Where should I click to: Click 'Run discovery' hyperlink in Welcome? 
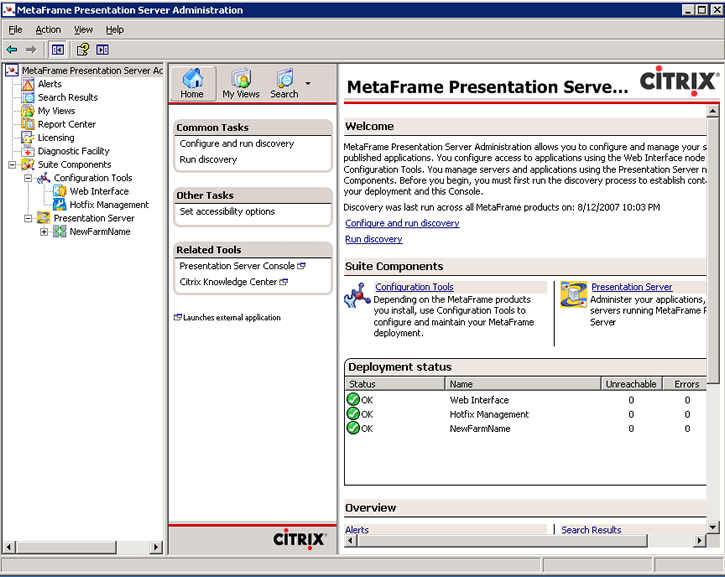pyautogui.click(x=374, y=239)
